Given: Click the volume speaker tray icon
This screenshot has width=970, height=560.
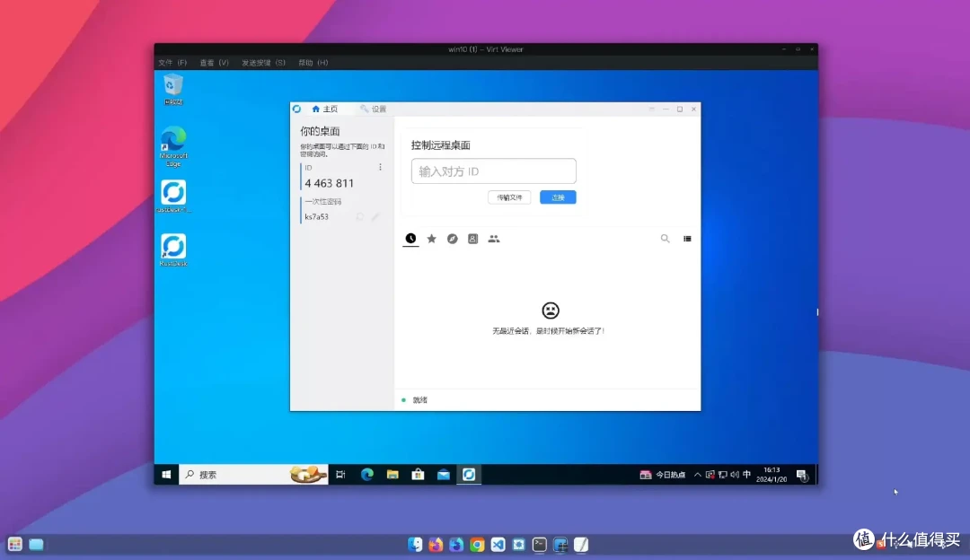Looking at the screenshot, I should click(x=735, y=475).
